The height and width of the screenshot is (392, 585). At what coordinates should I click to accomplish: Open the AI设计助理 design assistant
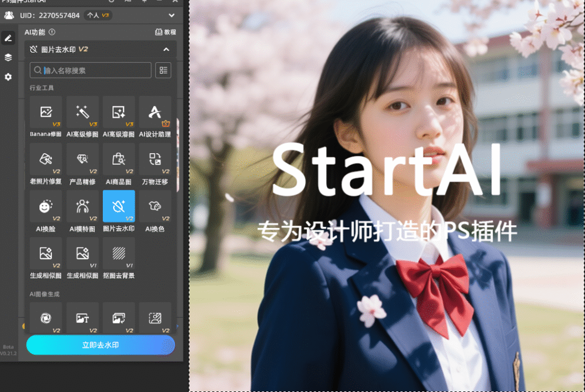tap(155, 113)
